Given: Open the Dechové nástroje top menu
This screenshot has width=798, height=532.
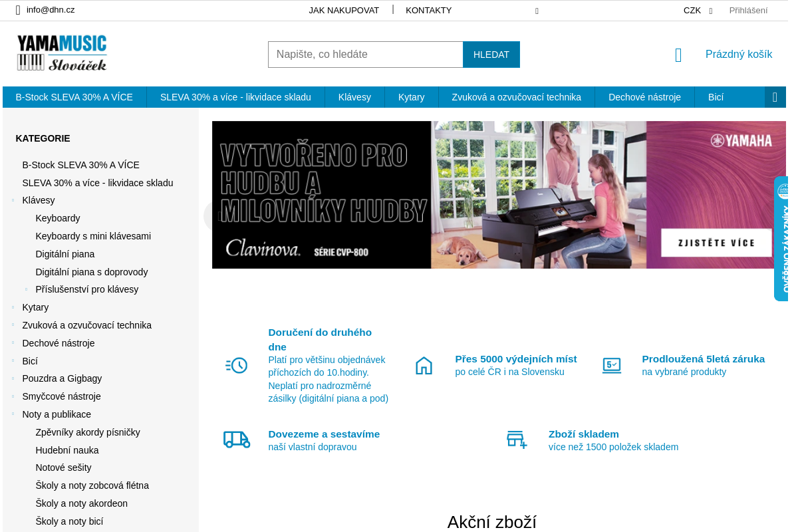Looking at the screenshot, I should (x=644, y=97).
